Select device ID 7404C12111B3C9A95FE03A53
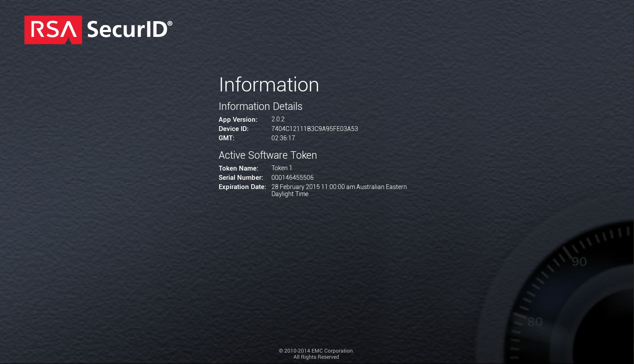Screen dimensions: 634x364 pos(315,129)
